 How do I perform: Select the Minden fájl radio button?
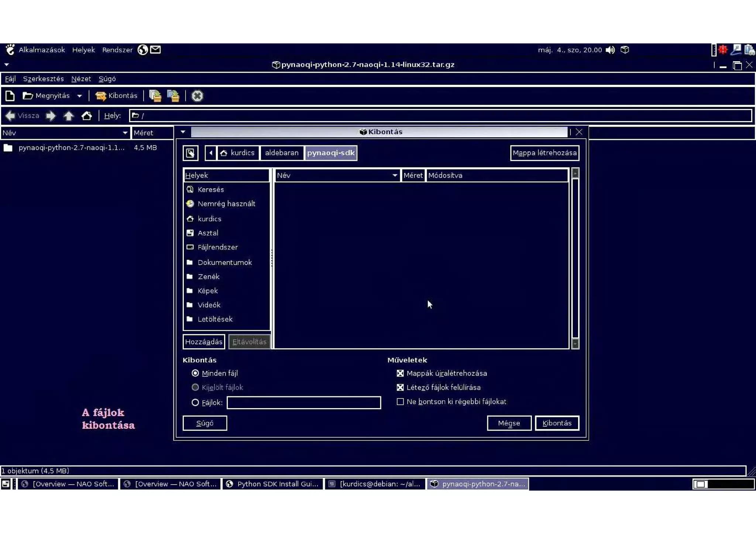point(195,373)
